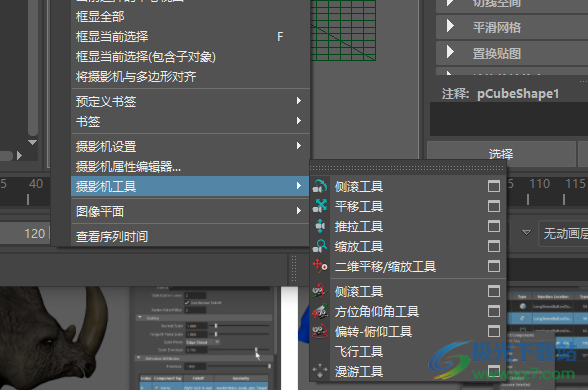Click the left panel scroll right arrow
Viewport: 588px width, 390px height.
coord(20,155)
